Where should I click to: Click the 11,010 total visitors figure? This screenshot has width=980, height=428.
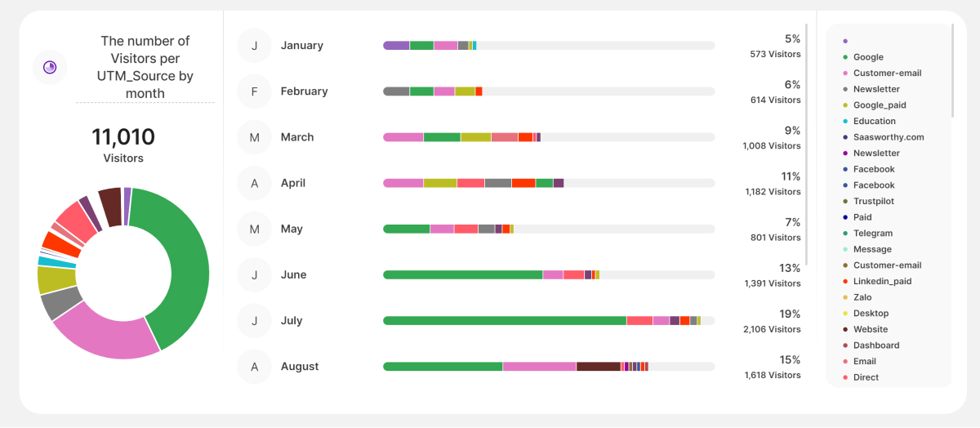[123, 137]
